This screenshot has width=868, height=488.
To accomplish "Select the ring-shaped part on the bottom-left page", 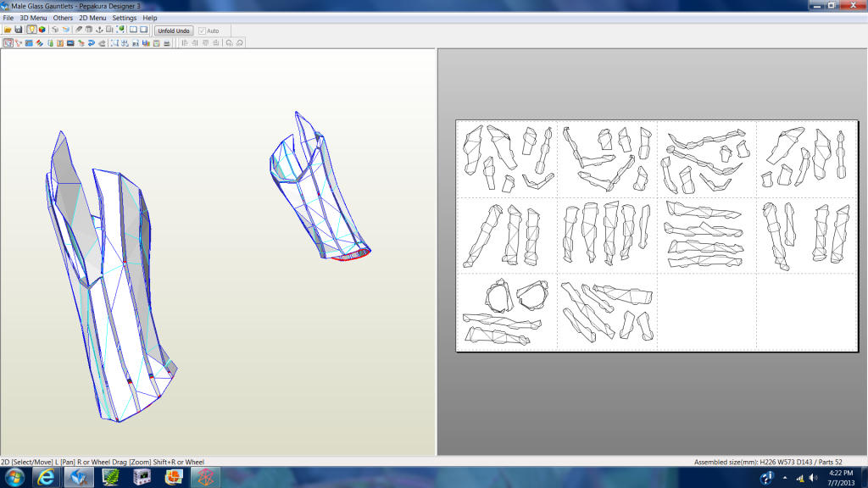I will pyautogui.click(x=499, y=296).
